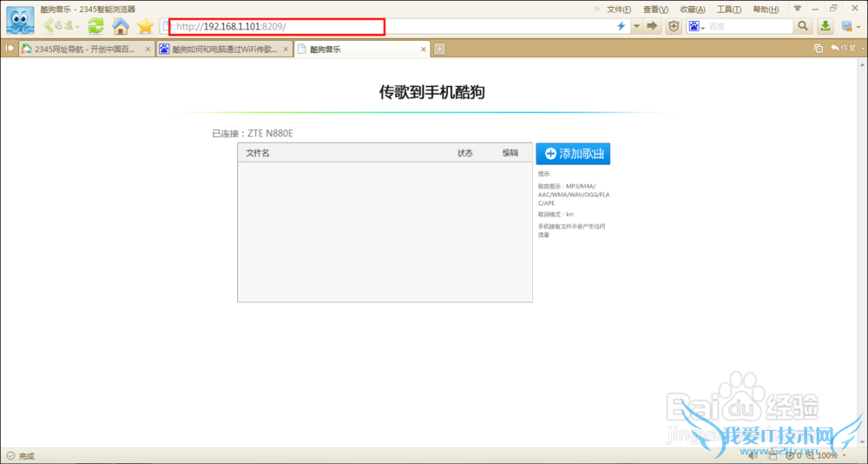Open the back history dropdown arrow
This screenshot has width=868, height=464.
[x=77, y=26]
